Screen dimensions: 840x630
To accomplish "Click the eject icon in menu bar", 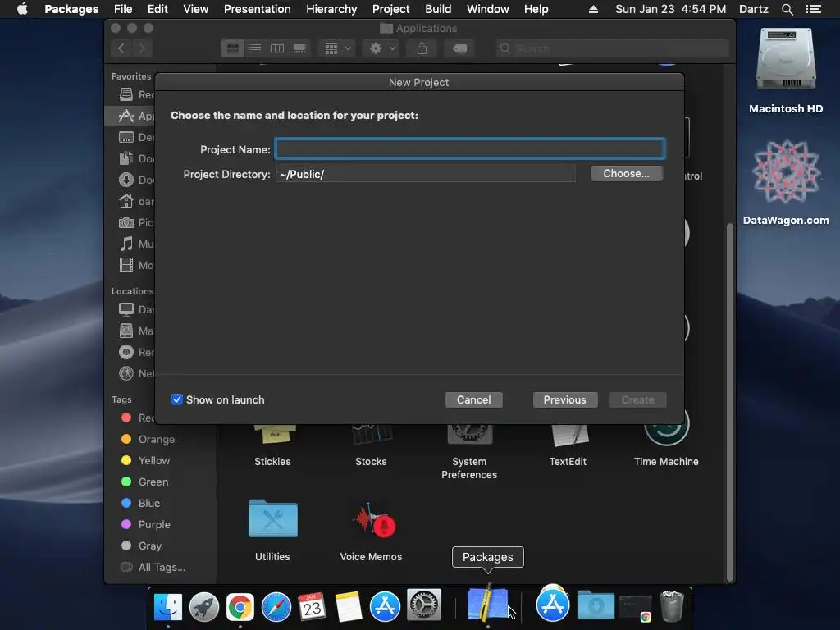I will pos(593,9).
